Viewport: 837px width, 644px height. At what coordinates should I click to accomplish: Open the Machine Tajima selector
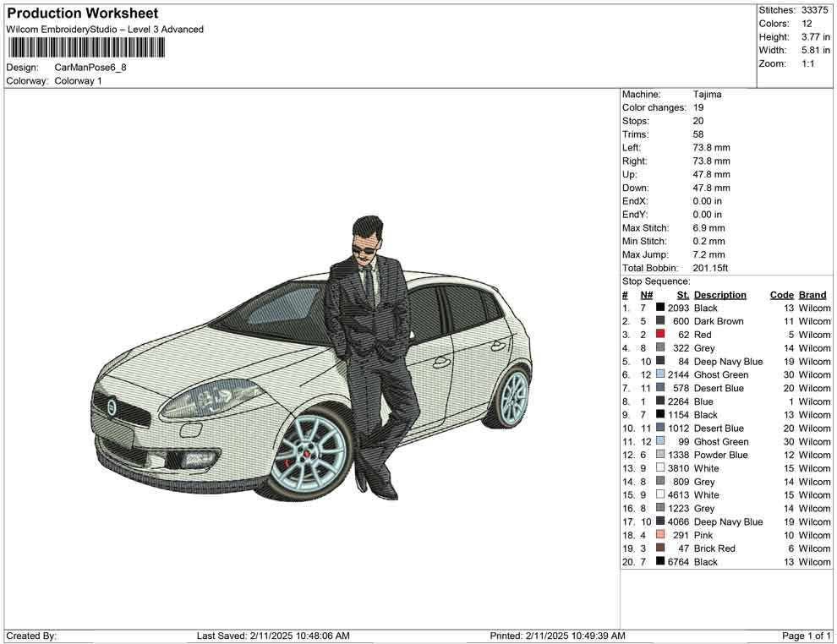click(708, 95)
